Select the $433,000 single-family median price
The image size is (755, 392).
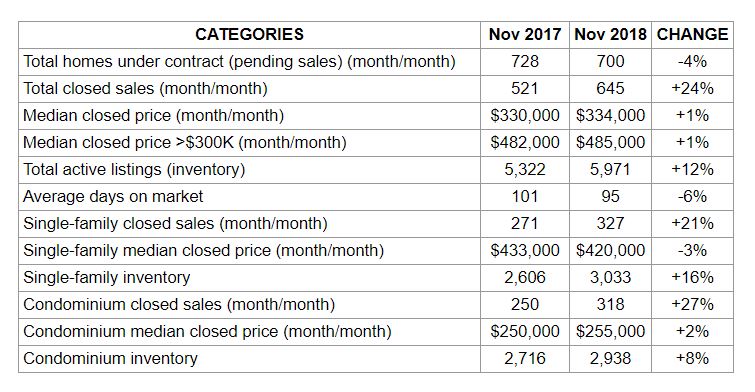525,250
